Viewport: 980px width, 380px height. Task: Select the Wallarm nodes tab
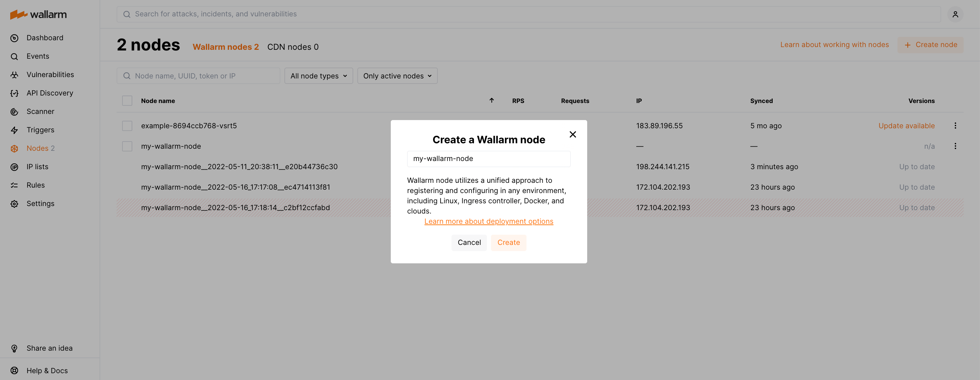226,47
